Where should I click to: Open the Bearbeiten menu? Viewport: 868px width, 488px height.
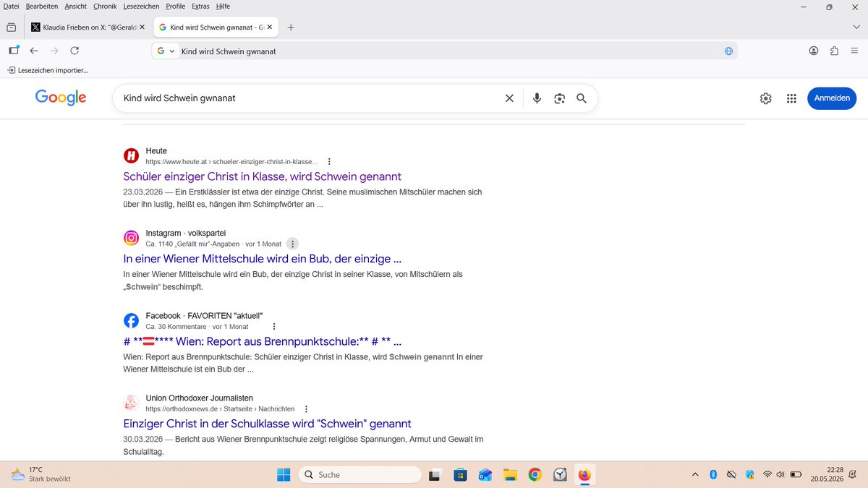(42, 6)
